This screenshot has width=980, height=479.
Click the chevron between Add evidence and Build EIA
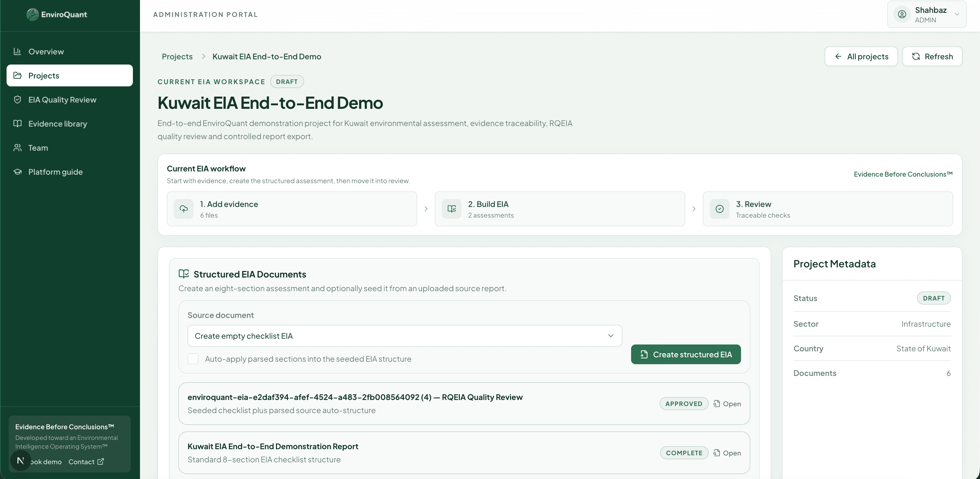click(426, 209)
